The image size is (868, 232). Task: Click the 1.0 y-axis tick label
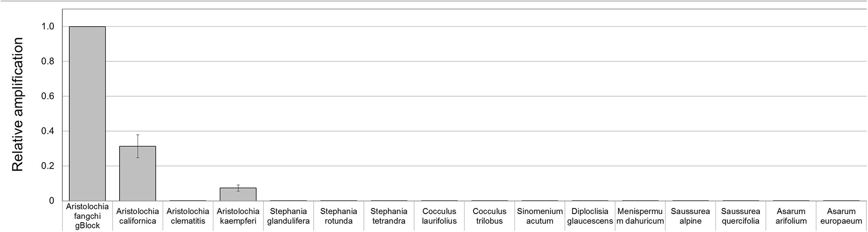(x=48, y=27)
